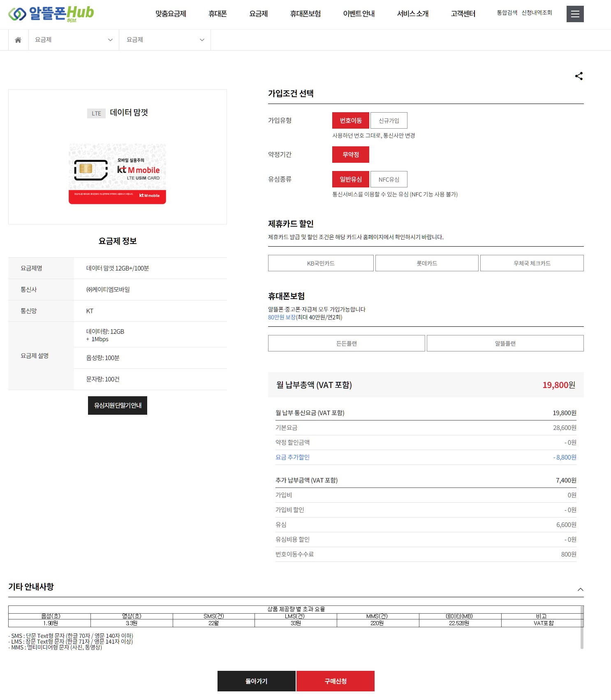Select 일반유심 option

350,179
